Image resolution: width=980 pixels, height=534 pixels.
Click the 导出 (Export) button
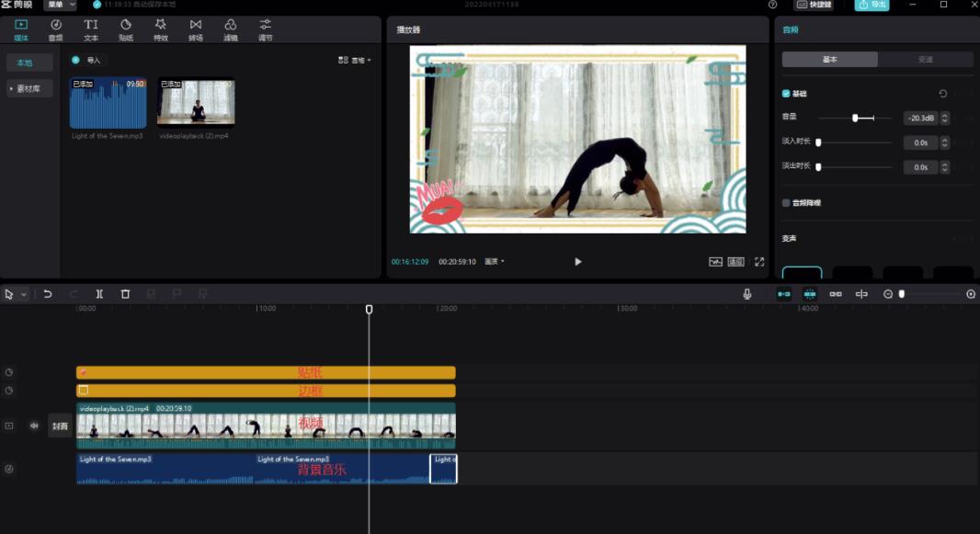(x=872, y=5)
